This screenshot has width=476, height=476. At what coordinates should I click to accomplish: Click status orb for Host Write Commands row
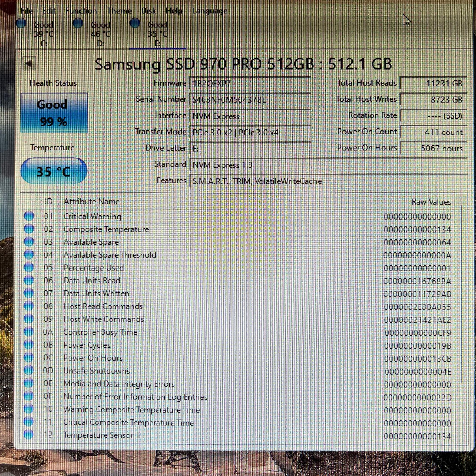click(29, 319)
